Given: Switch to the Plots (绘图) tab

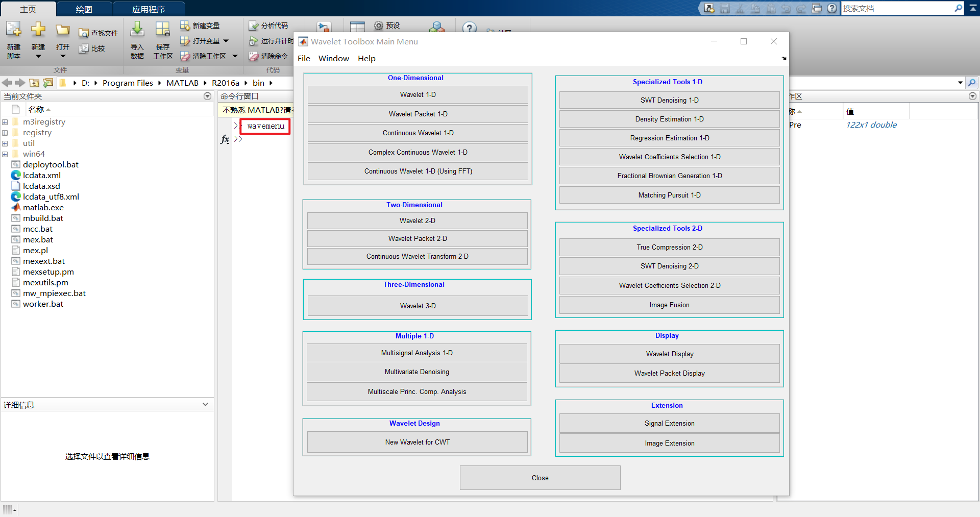Looking at the screenshot, I should [84, 9].
